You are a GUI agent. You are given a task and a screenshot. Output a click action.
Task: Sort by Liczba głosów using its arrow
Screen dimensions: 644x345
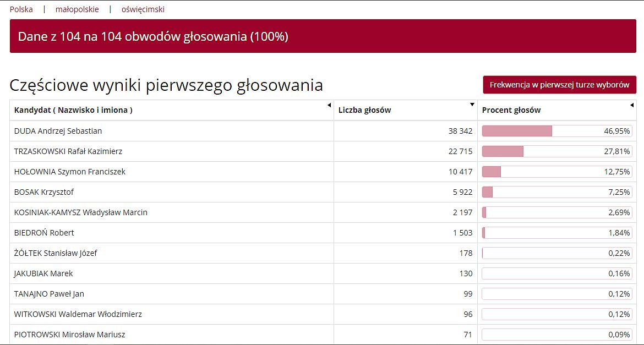point(472,105)
